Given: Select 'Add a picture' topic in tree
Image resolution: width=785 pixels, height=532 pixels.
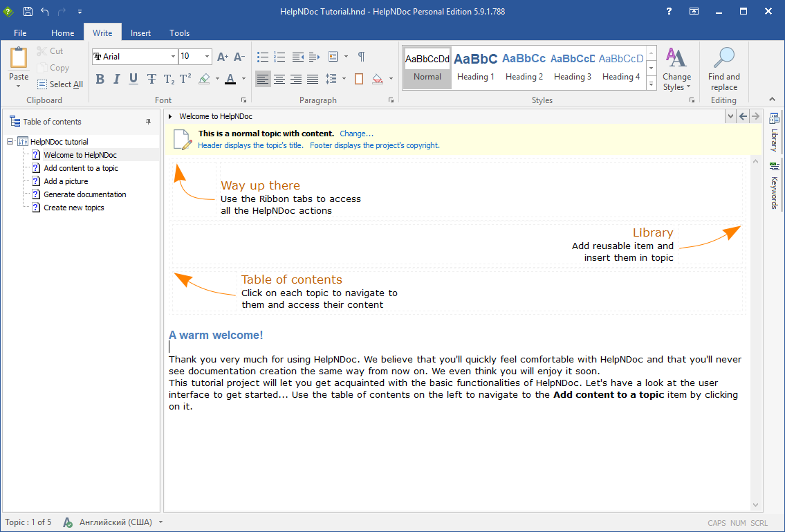Looking at the screenshot, I should point(66,181).
